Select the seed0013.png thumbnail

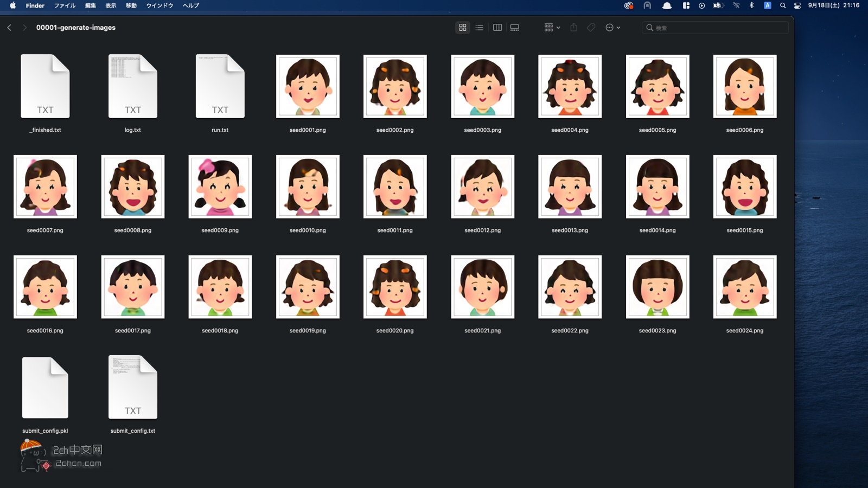point(570,187)
